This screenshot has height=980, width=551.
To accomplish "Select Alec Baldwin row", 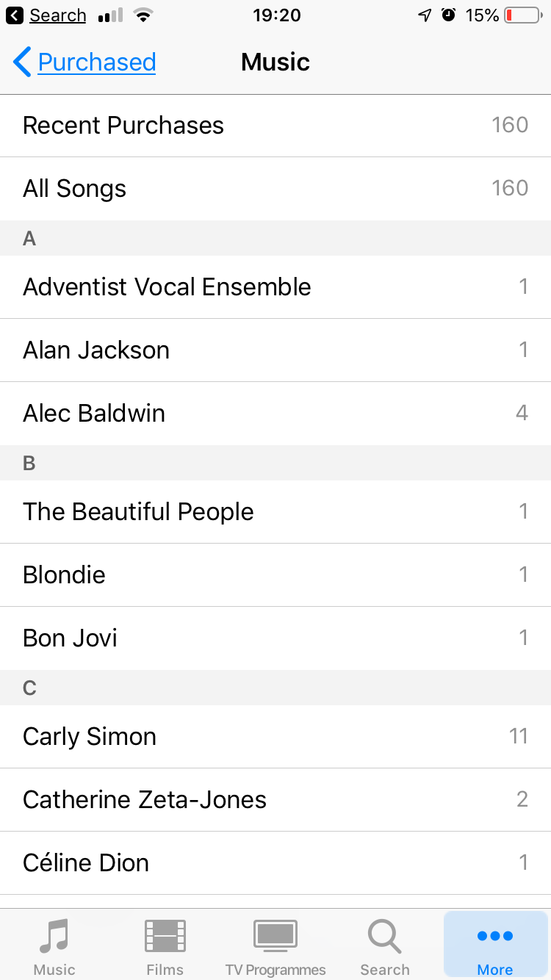I will (x=275, y=414).
